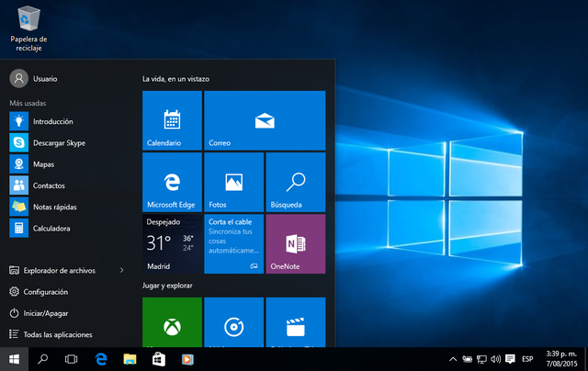
Task: Open Notas rápidas sticky notes
Action: (43, 207)
